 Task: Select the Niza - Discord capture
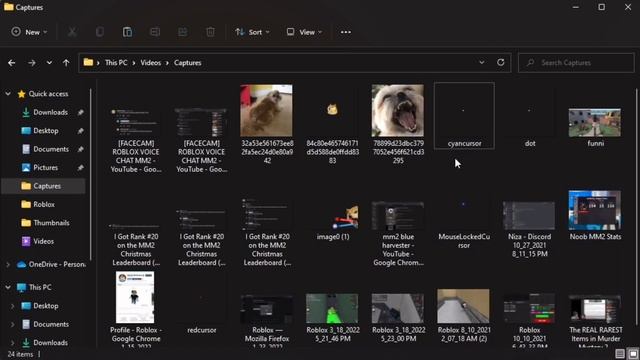tap(529, 229)
